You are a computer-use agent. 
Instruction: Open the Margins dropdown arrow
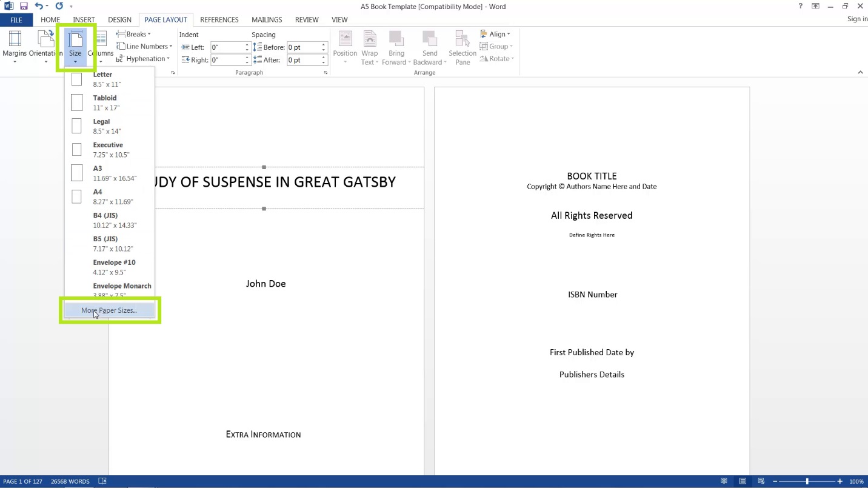point(15,62)
